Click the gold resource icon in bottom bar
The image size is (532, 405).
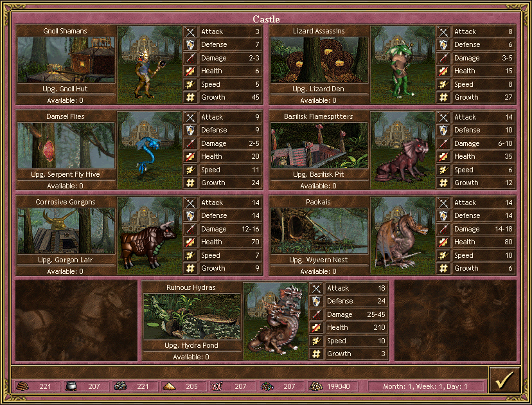(x=315, y=386)
